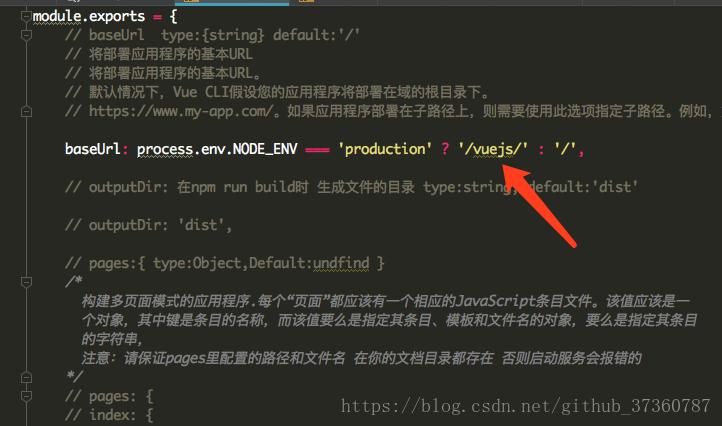Collapse the module.exports block fold marker

coord(26,17)
